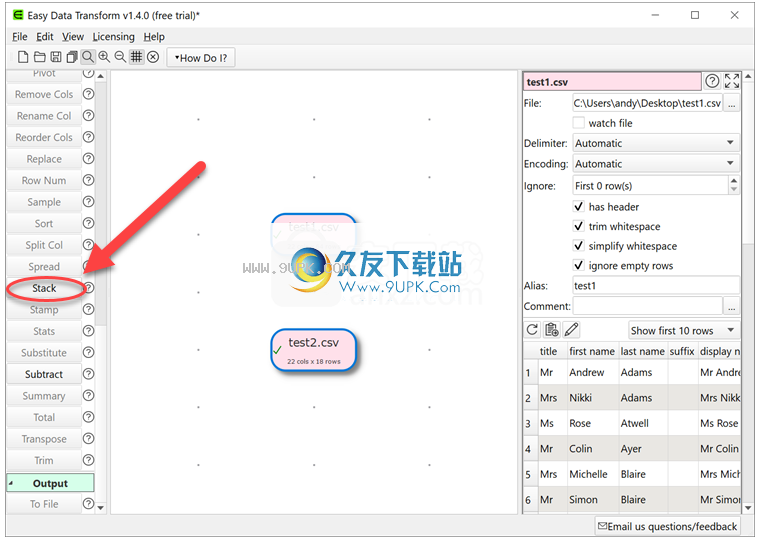Image resolution: width=758 pixels, height=541 pixels.
Task: Open help for Subtract transform
Action: (88, 374)
